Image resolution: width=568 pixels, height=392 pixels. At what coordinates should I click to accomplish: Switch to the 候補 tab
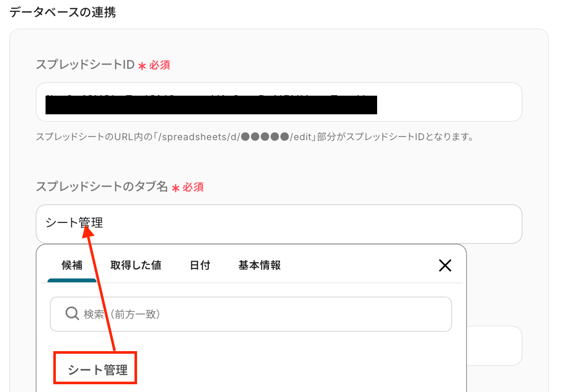click(72, 265)
